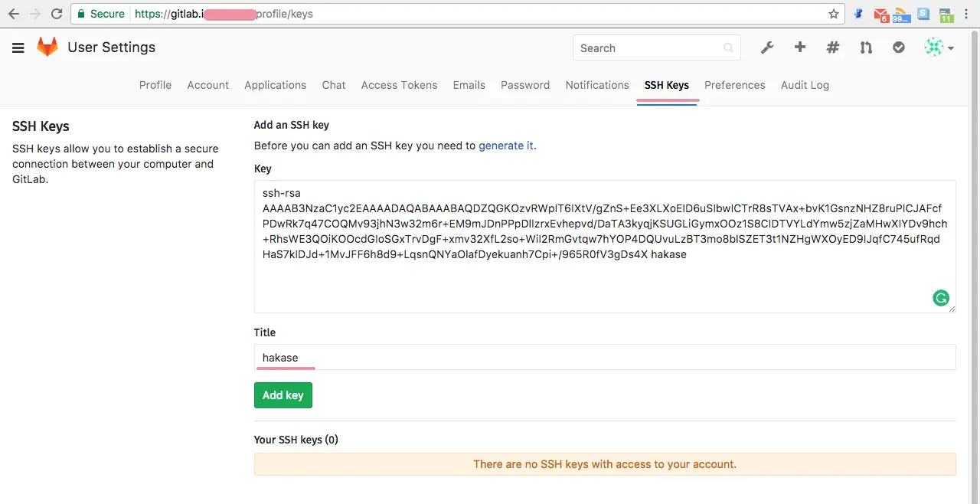Select the Audit Log tab
The image size is (980, 504).
point(805,85)
